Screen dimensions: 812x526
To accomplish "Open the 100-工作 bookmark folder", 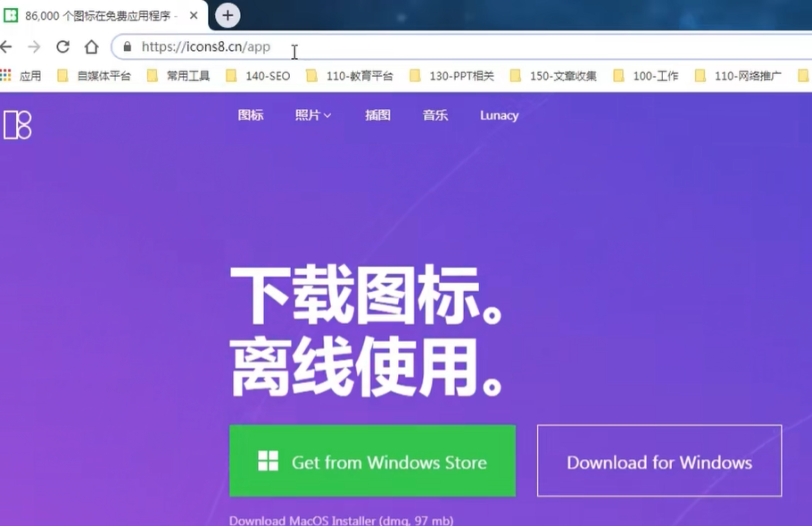I will pyautogui.click(x=645, y=76).
